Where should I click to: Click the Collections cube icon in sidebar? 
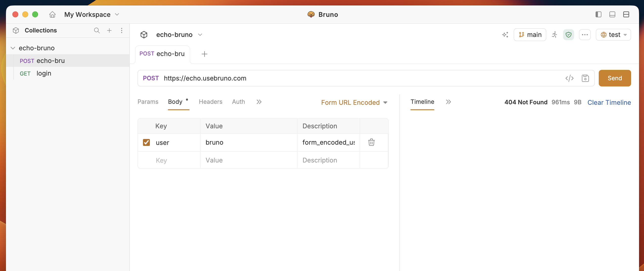[16, 30]
